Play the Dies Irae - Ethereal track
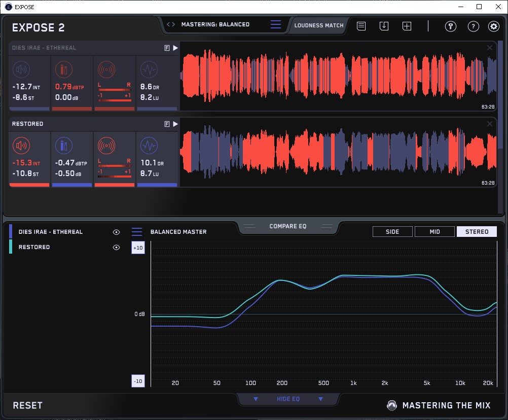Viewport: 508px width, 420px height. (175, 48)
